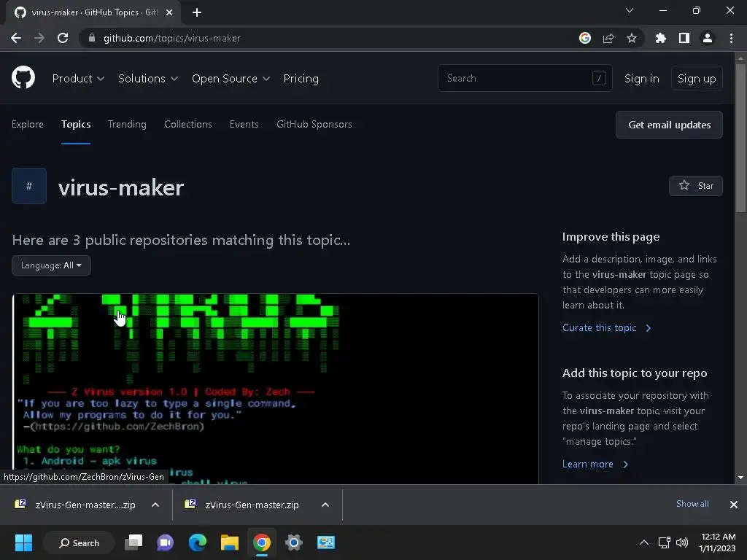Open the Events tab

244,124
